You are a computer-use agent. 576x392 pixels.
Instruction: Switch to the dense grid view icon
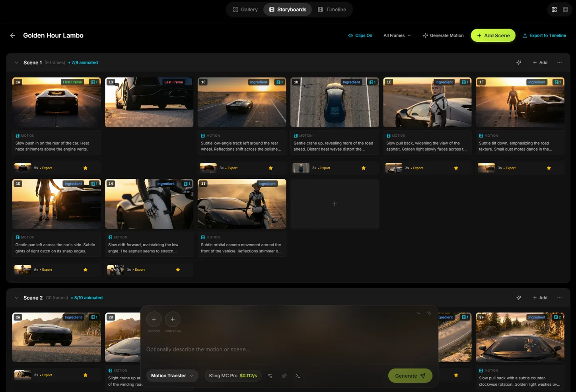(x=565, y=9)
